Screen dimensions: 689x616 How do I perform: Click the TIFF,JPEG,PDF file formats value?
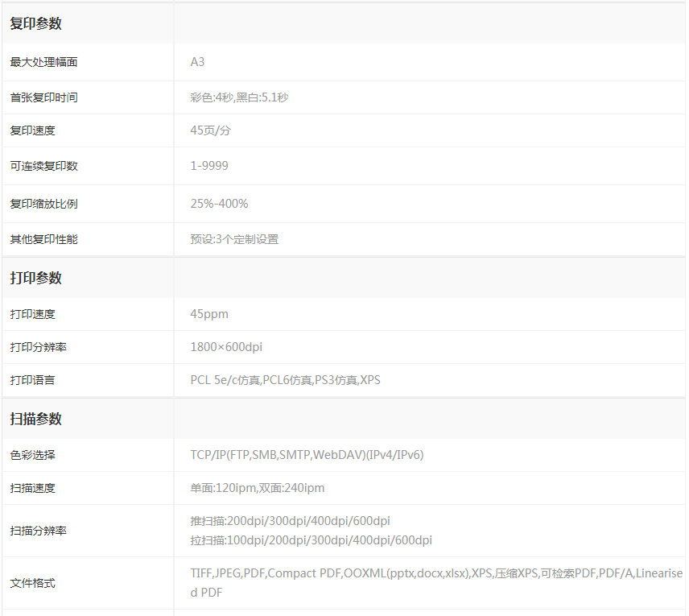tap(436, 583)
